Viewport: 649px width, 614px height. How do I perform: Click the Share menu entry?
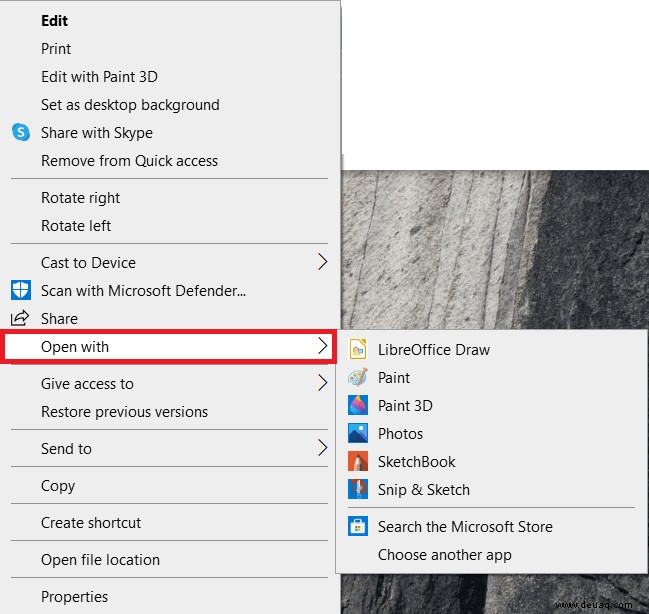click(x=170, y=318)
